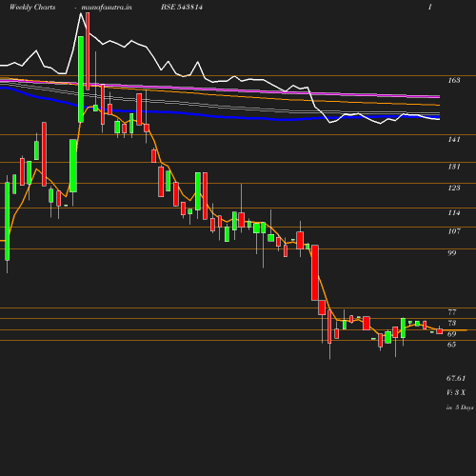Screen dimensions: 476x476
Task: Select the 107 price axis label
Action: click(x=454, y=231)
